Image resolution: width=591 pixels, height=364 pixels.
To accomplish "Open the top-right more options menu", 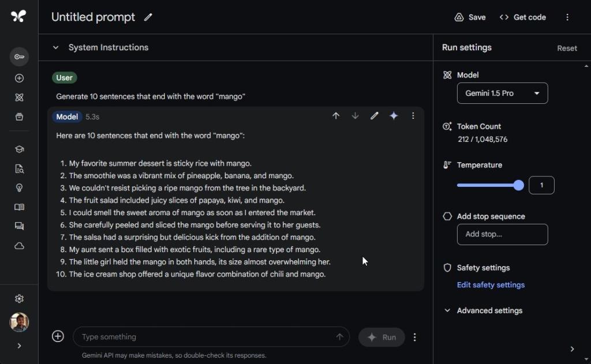I will (567, 17).
